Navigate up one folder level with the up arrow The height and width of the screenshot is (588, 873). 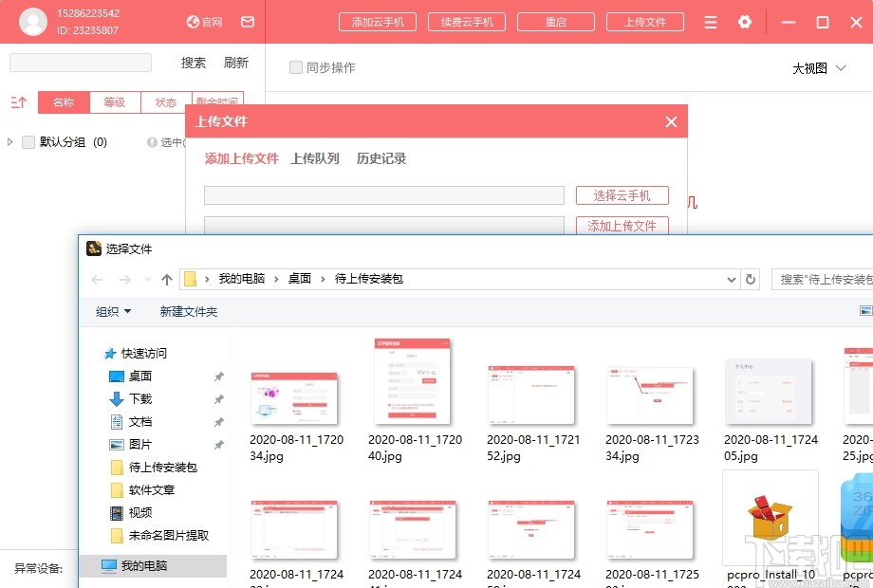coord(165,279)
